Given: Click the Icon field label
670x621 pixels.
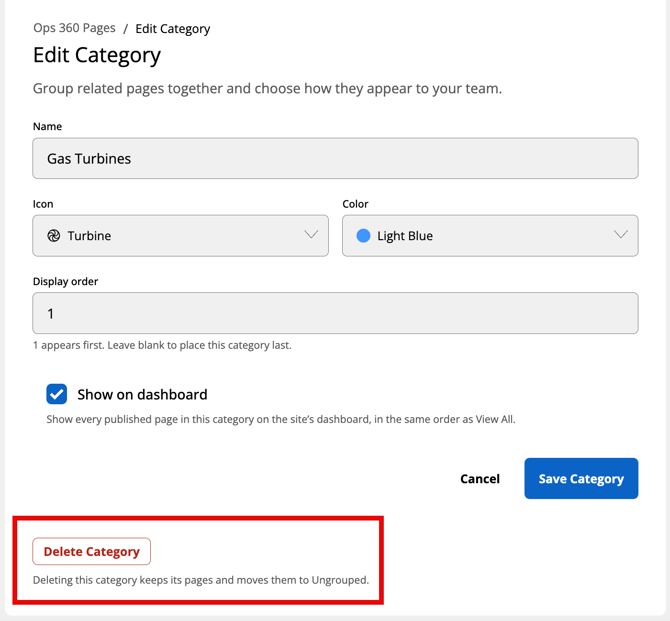Looking at the screenshot, I should tap(43, 204).
